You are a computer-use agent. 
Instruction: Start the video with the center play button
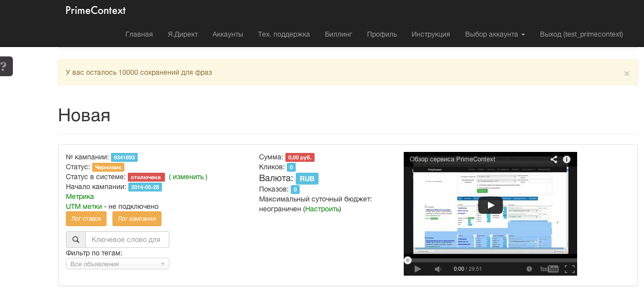tap(490, 205)
